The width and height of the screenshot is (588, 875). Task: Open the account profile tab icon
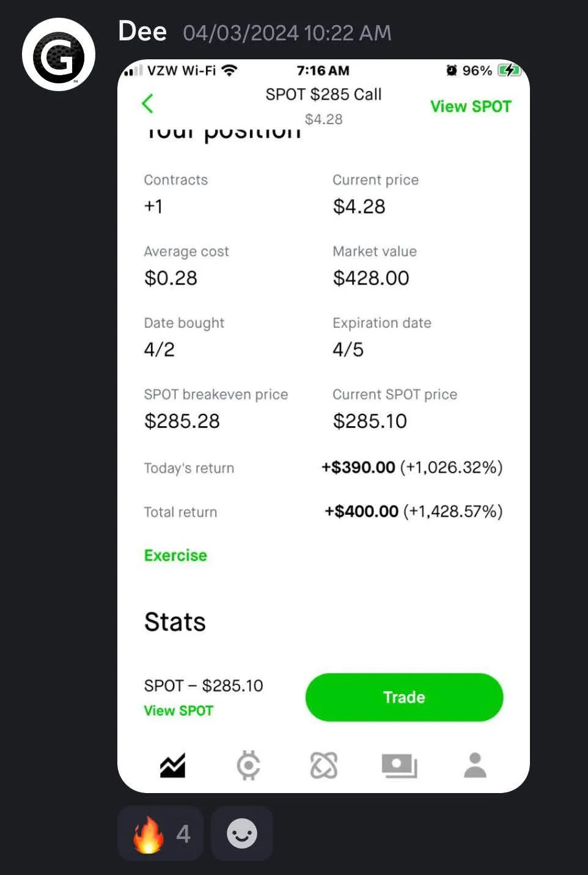(x=475, y=765)
